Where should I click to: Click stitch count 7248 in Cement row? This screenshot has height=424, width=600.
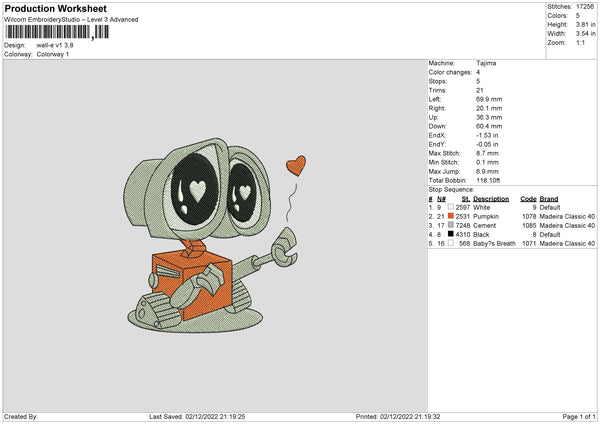click(463, 225)
